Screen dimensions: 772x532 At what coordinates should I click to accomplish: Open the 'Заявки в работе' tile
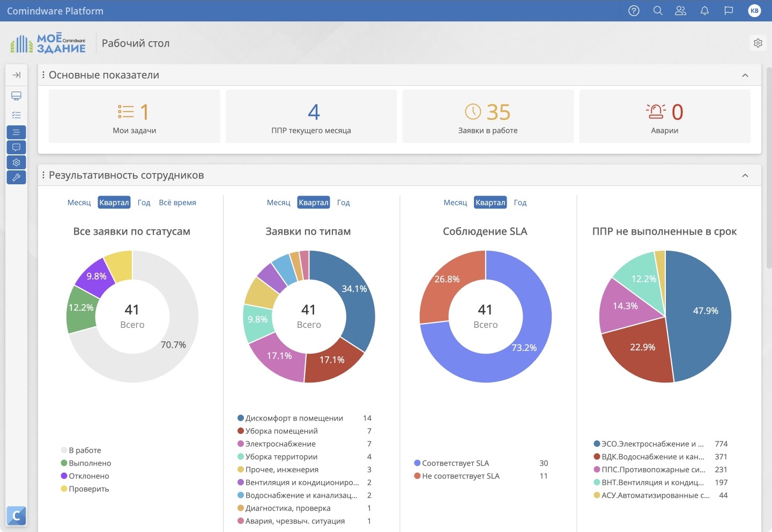pyautogui.click(x=487, y=116)
